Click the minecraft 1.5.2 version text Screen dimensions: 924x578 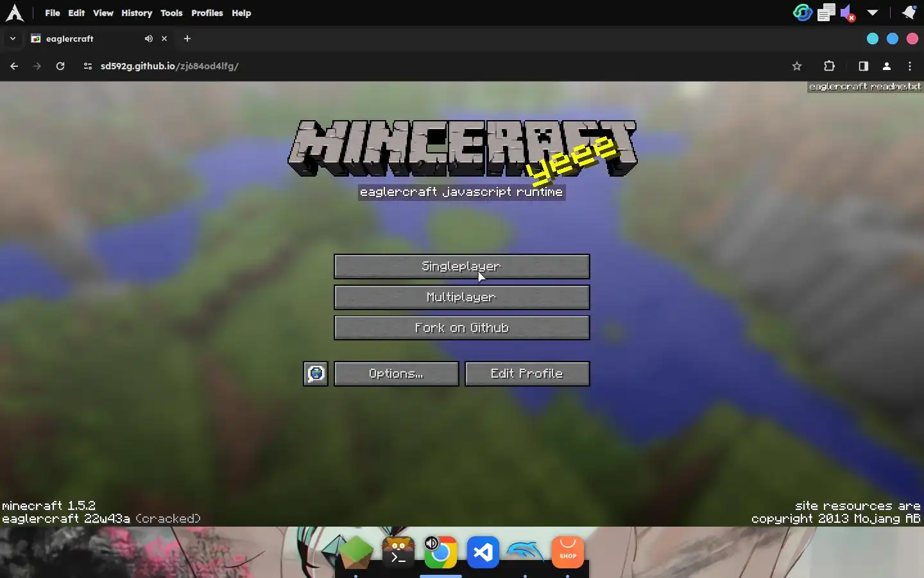click(x=49, y=505)
